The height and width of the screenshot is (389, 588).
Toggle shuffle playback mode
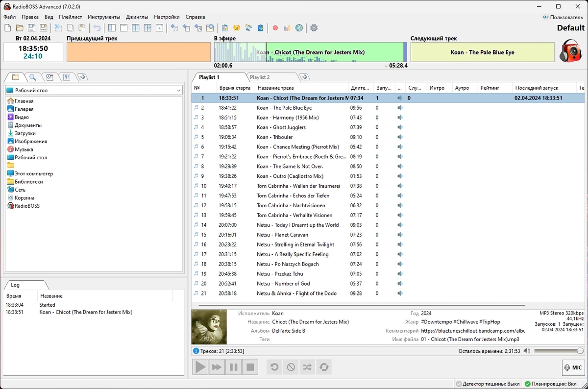[x=307, y=367]
